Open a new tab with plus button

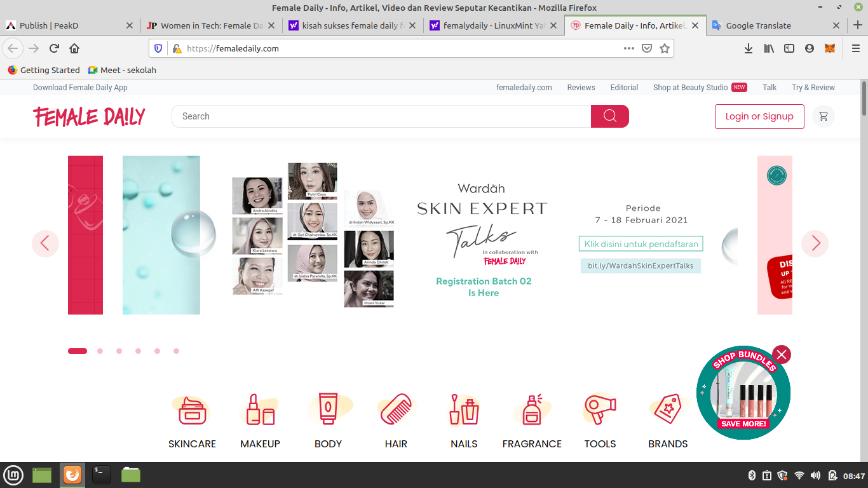click(858, 25)
